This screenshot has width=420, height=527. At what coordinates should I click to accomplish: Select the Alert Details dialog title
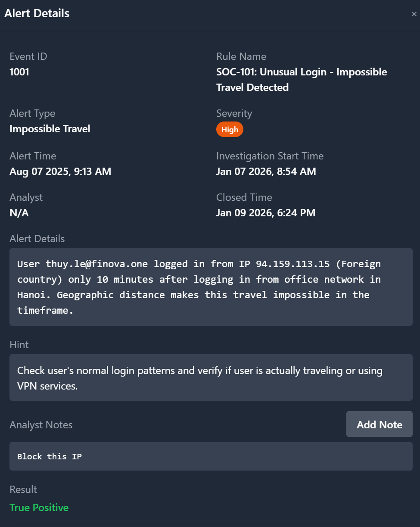(x=37, y=13)
